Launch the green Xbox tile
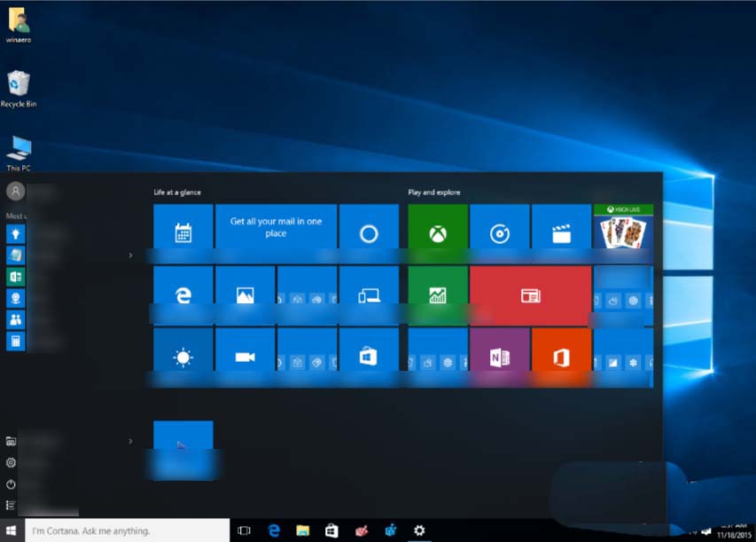This screenshot has height=542, width=756. click(438, 233)
